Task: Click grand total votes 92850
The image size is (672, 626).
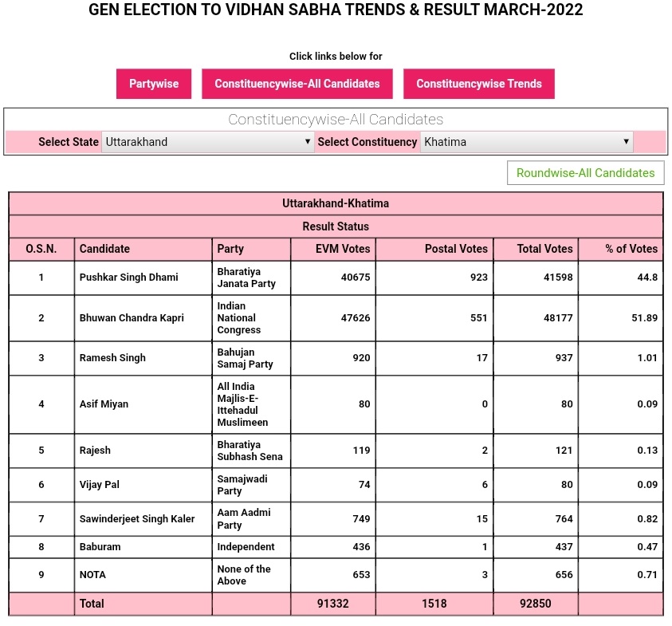Action: pos(535,604)
